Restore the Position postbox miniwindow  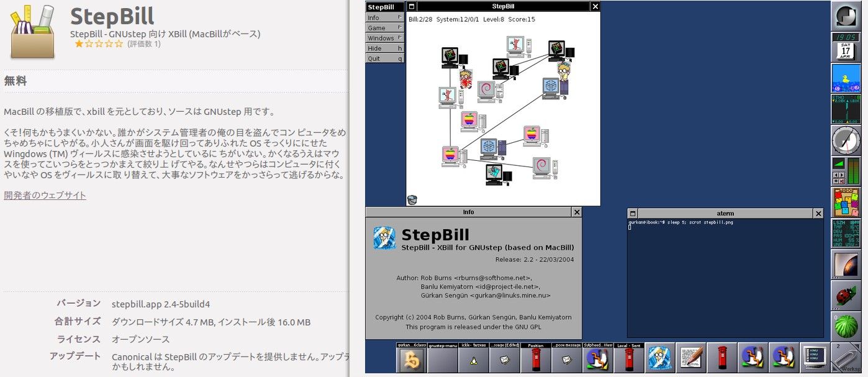(536, 357)
